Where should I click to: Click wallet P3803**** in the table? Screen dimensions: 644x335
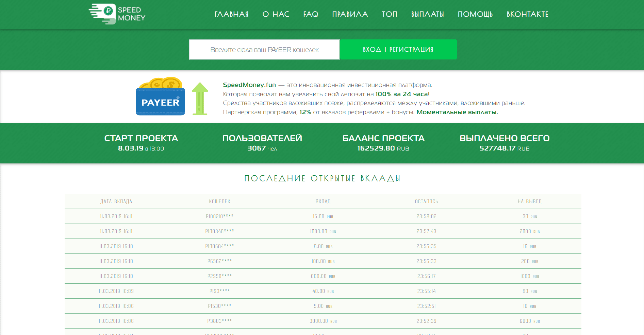point(220,321)
